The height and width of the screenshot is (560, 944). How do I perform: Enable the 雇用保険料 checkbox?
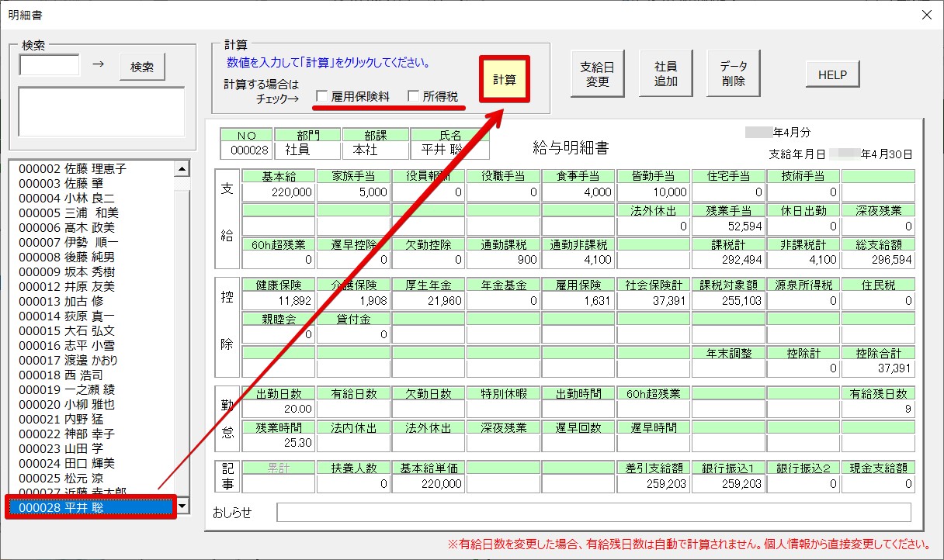click(322, 96)
